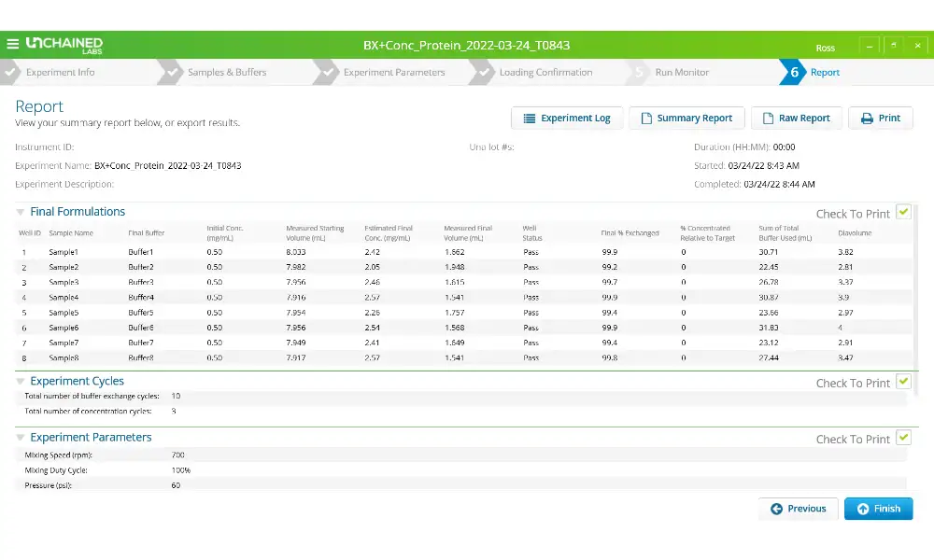The height and width of the screenshot is (560, 934).
Task: Collapse the Experiment Parameters section
Action: pos(21,438)
